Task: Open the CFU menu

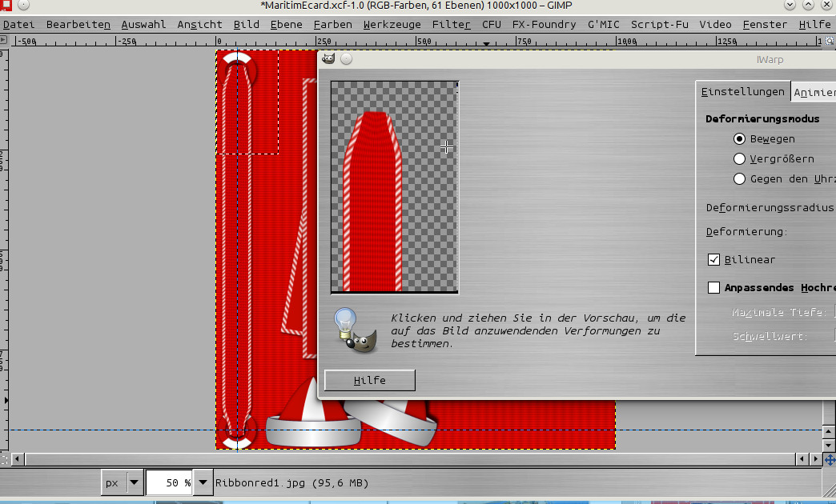Action: point(492,25)
